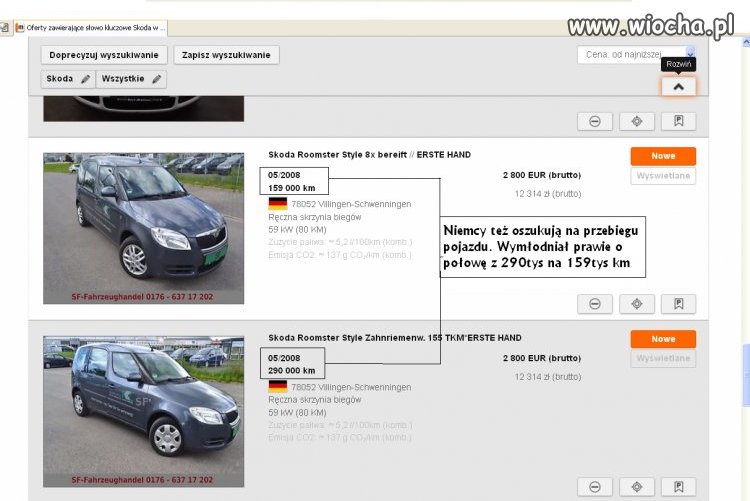Click the Doprecyzuj wyszukiwanie button
This screenshot has height=501, width=750.
[x=104, y=55]
